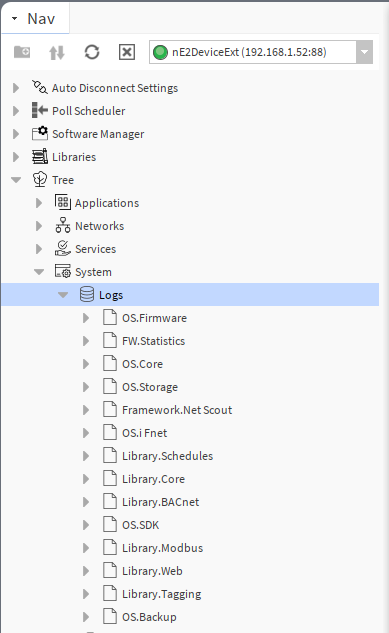Select the OS.Backup log
Viewport: 389px width, 633px height.
[149, 617]
